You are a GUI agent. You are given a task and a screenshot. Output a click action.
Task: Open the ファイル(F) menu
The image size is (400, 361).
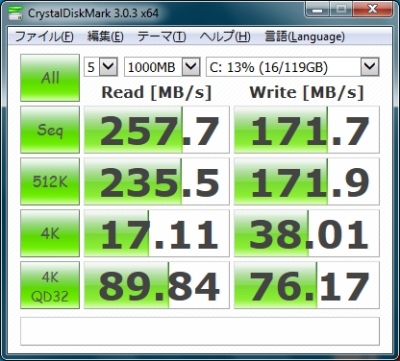point(44,37)
